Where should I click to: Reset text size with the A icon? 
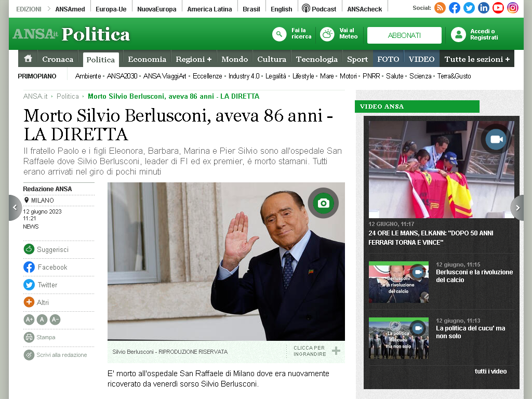coord(42,320)
